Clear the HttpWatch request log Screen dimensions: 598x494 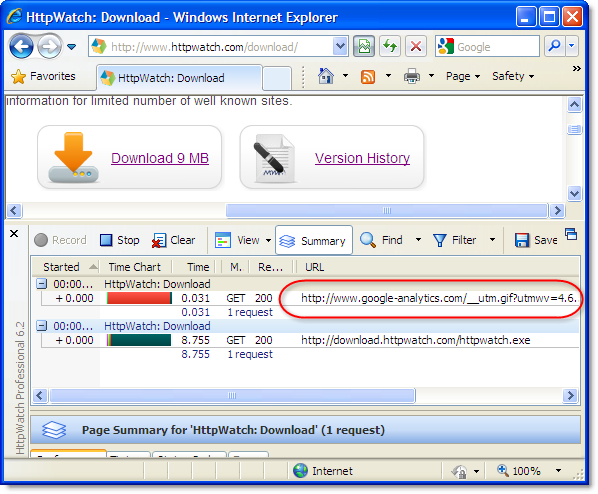(174, 240)
